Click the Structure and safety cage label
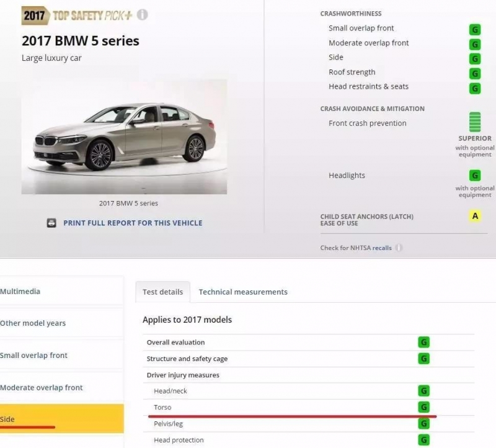Image resolution: width=496 pixels, height=448 pixels. point(187,359)
